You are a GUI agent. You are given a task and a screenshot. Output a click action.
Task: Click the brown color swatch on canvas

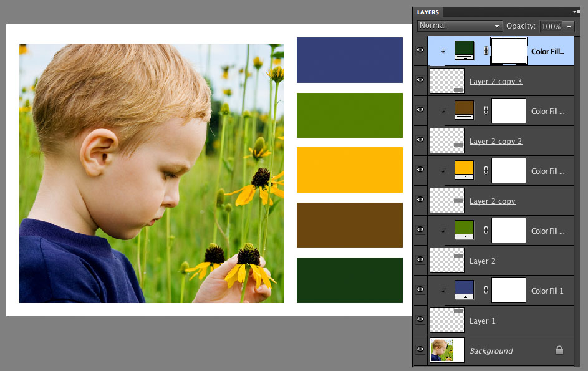point(350,225)
